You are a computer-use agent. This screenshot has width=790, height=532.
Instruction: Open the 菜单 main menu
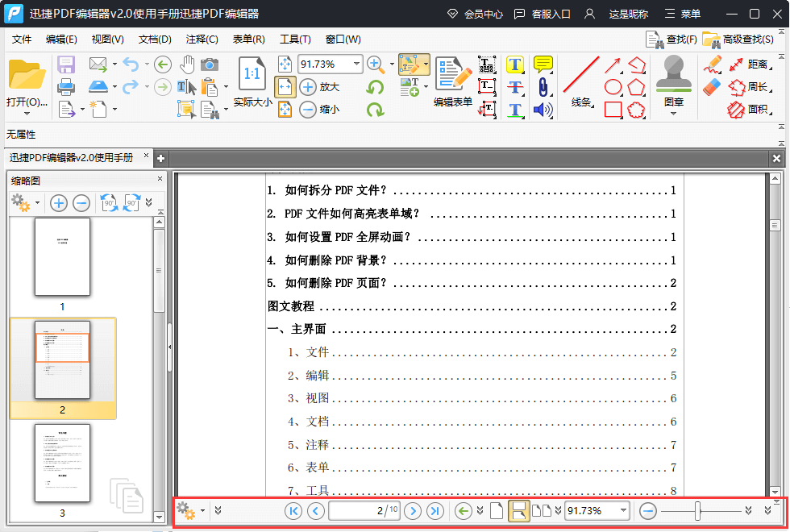click(x=683, y=14)
